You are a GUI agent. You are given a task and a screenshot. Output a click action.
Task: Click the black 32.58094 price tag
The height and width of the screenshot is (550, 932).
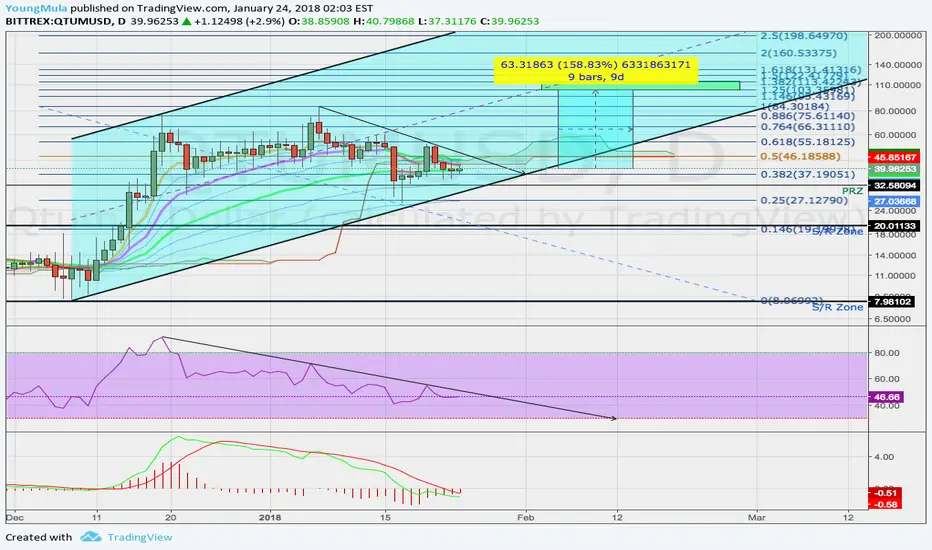[x=895, y=186]
